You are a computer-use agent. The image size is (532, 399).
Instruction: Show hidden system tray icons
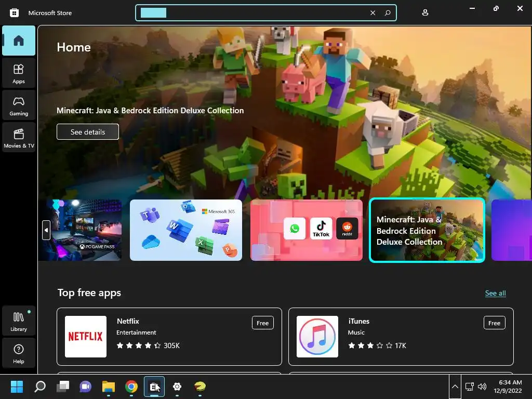tap(455, 387)
